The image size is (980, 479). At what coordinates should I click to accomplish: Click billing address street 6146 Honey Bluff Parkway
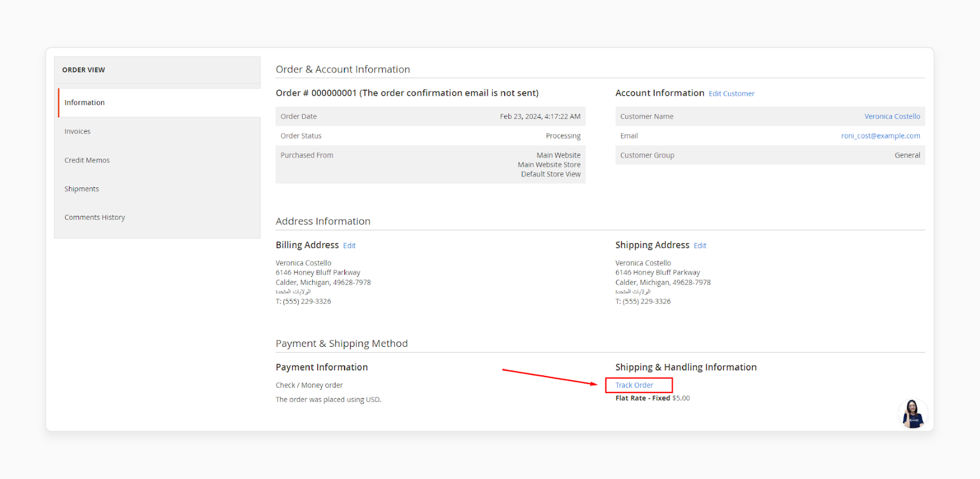[318, 272]
